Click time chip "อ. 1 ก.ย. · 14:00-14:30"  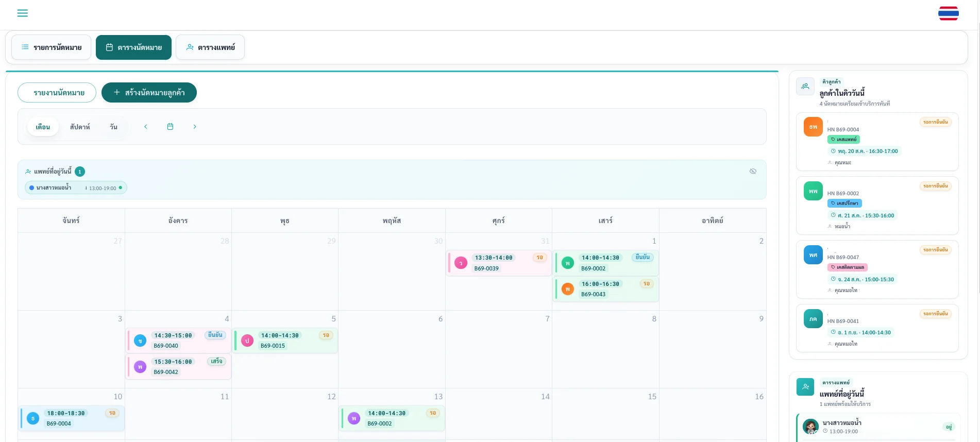pos(861,333)
